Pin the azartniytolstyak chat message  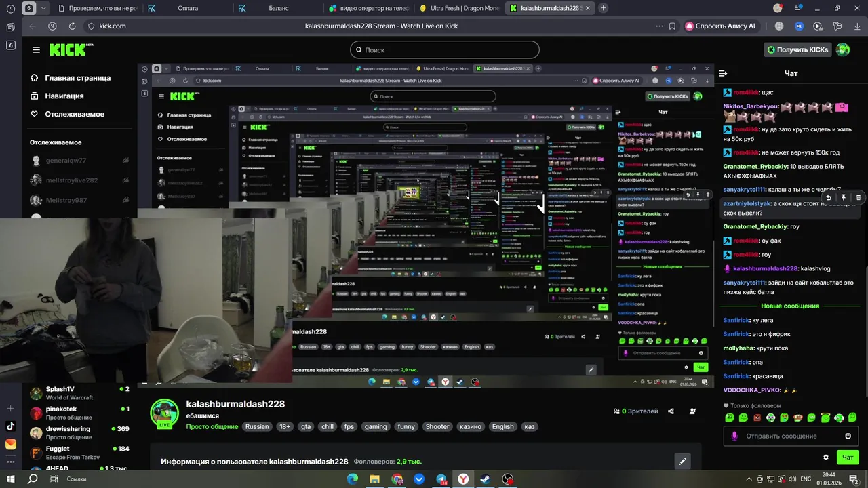(844, 198)
